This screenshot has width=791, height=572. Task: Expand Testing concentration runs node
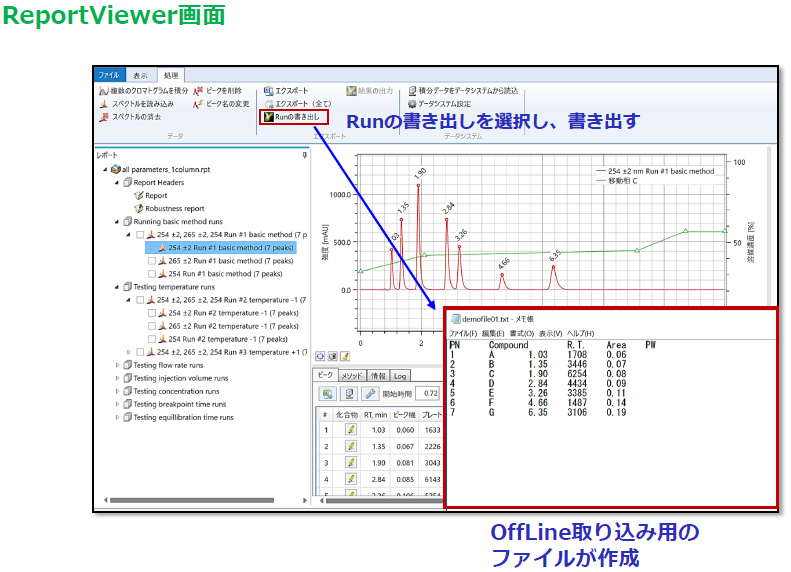pyautogui.click(x=117, y=391)
